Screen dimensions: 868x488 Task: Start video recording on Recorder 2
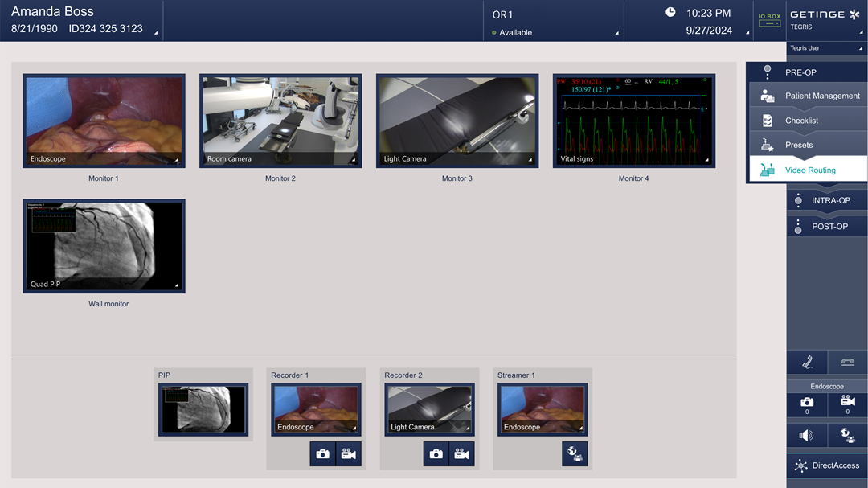(461, 454)
